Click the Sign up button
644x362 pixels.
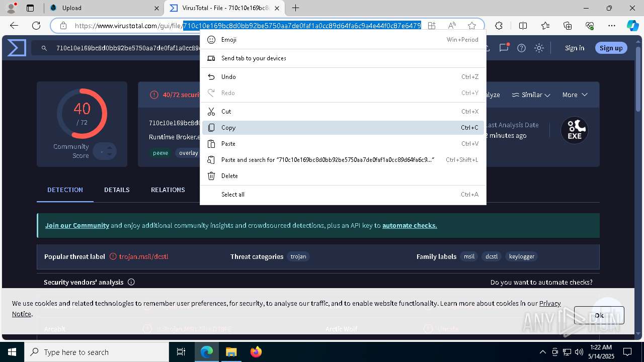click(611, 48)
